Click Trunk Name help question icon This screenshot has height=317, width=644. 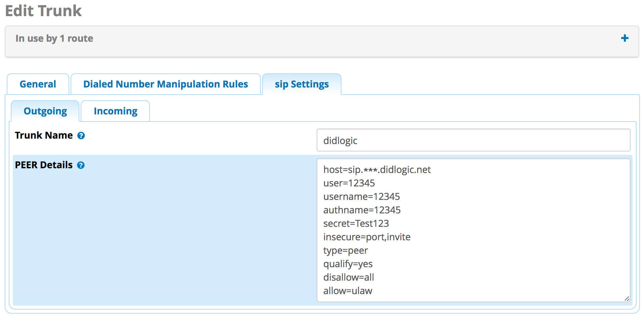coord(81,136)
